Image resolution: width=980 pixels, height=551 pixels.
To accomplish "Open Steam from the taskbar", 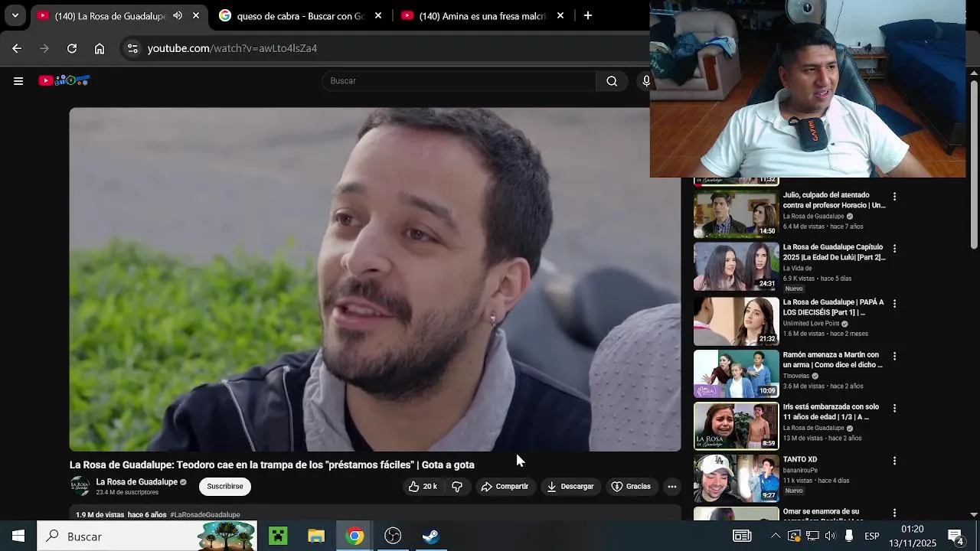I will (431, 536).
